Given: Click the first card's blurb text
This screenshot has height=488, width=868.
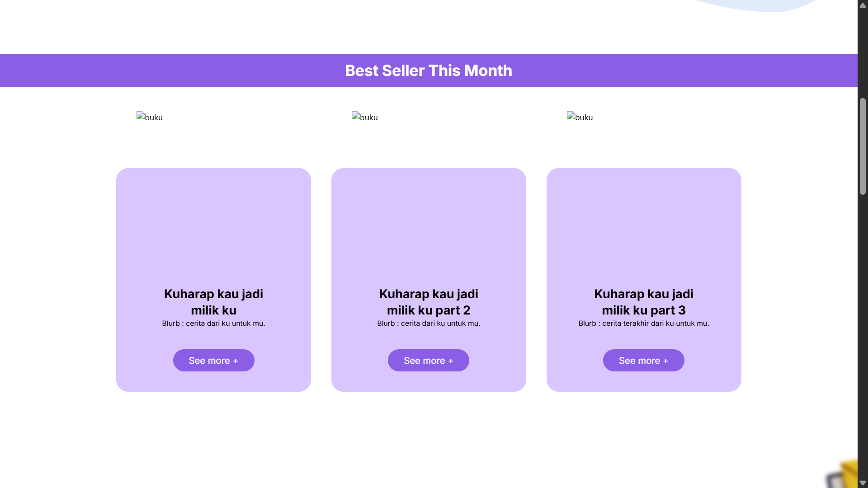Looking at the screenshot, I should (213, 323).
